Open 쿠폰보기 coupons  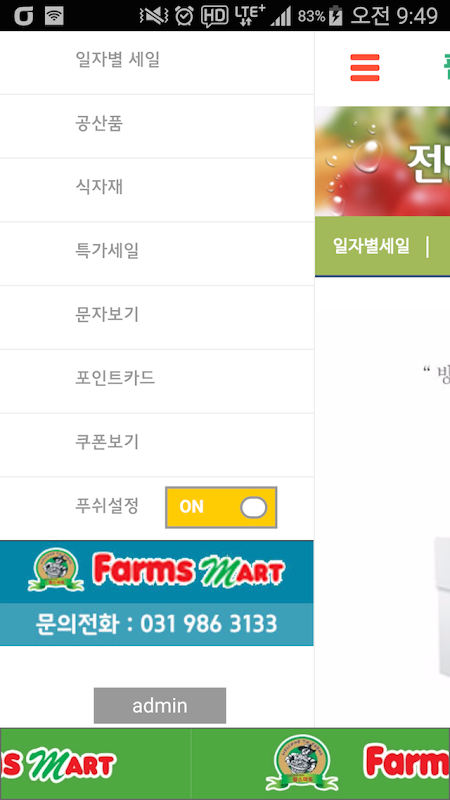coord(157,445)
